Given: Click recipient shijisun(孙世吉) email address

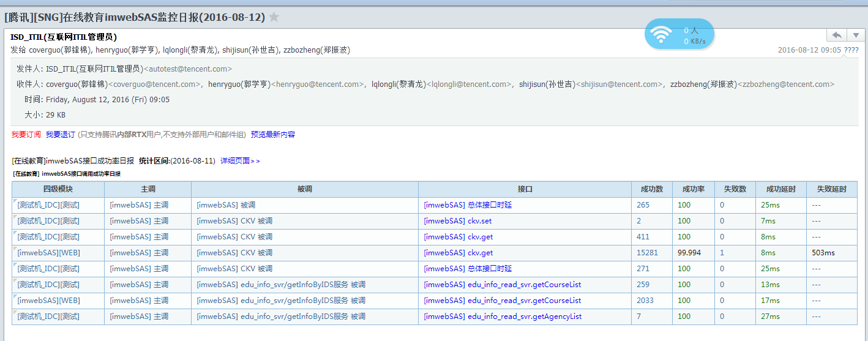Looking at the screenshot, I should 619,84.
